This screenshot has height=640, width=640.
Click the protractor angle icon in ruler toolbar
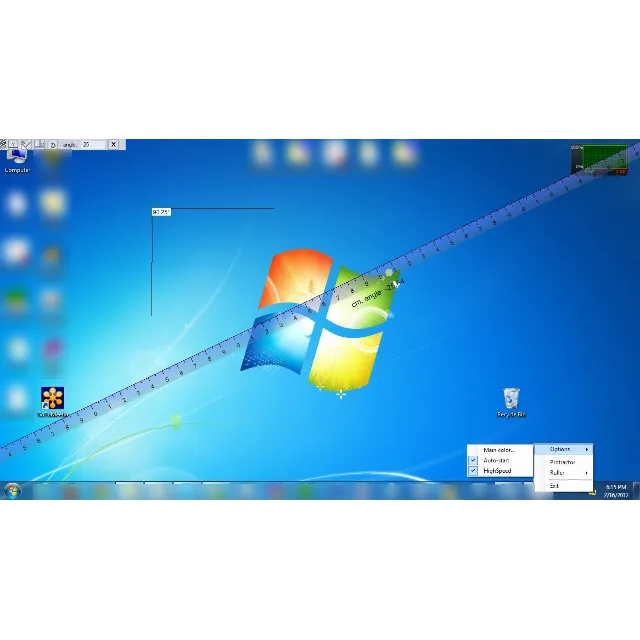pos(26,144)
